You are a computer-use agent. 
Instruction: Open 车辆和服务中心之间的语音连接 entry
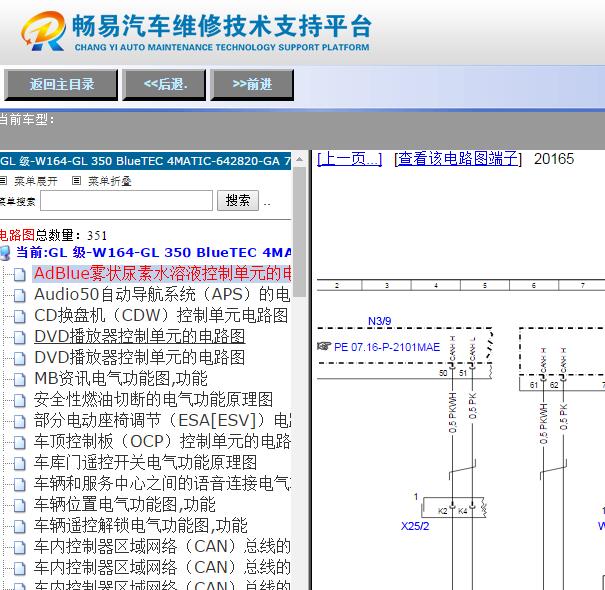(x=162, y=483)
